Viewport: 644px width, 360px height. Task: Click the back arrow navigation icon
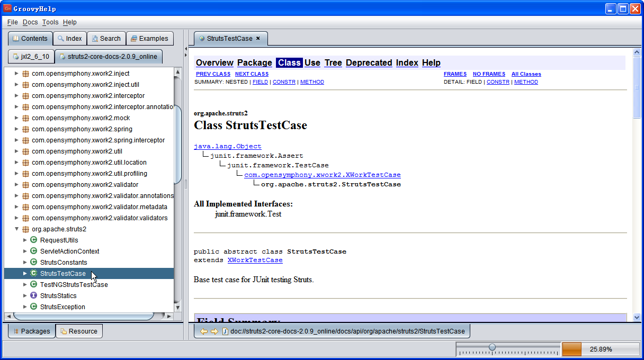pos(203,331)
